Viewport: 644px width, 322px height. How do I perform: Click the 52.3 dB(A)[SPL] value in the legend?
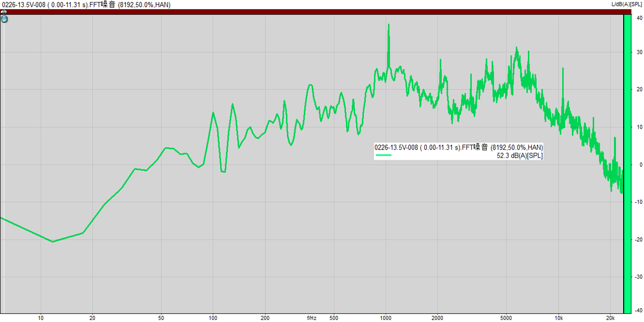coord(519,155)
